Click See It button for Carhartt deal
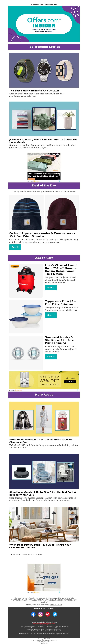The height and width of the screenshot is (644, 88). click(x=15, y=247)
